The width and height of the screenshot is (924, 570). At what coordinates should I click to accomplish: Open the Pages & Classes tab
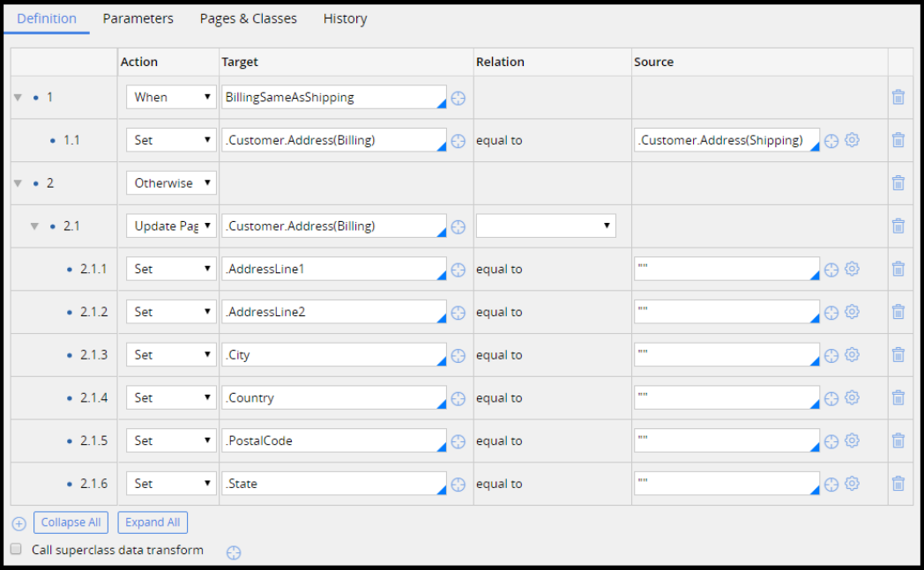[248, 19]
